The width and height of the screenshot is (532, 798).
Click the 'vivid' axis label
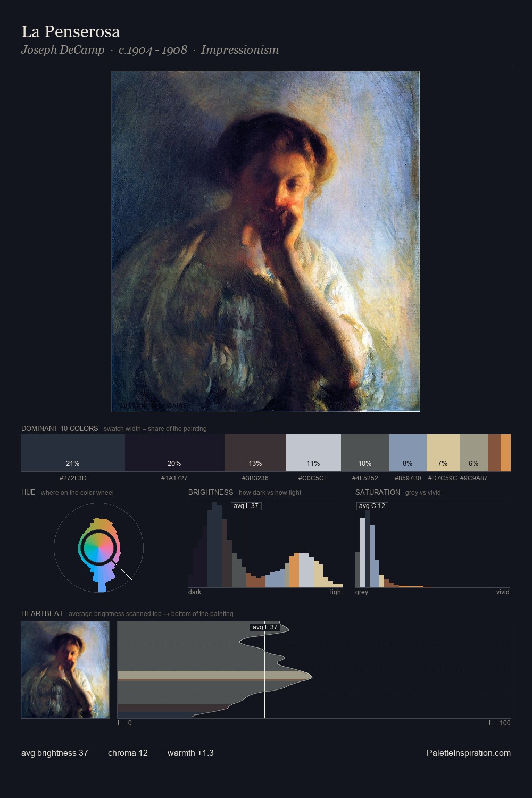pyautogui.click(x=503, y=592)
